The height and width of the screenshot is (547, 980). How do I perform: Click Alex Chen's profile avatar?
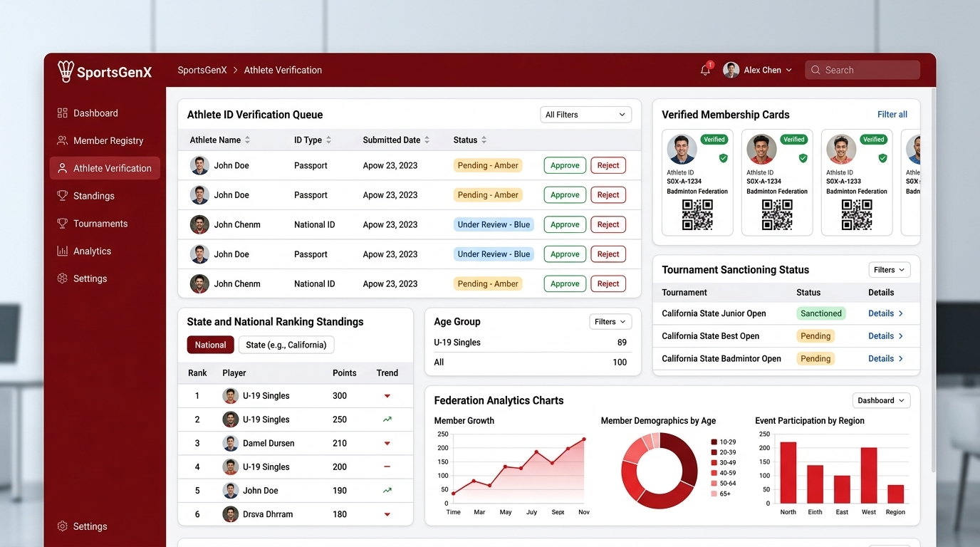(x=731, y=70)
